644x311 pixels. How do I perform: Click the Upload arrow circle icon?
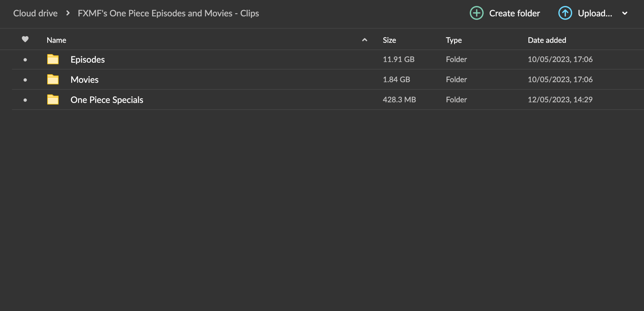click(x=565, y=13)
